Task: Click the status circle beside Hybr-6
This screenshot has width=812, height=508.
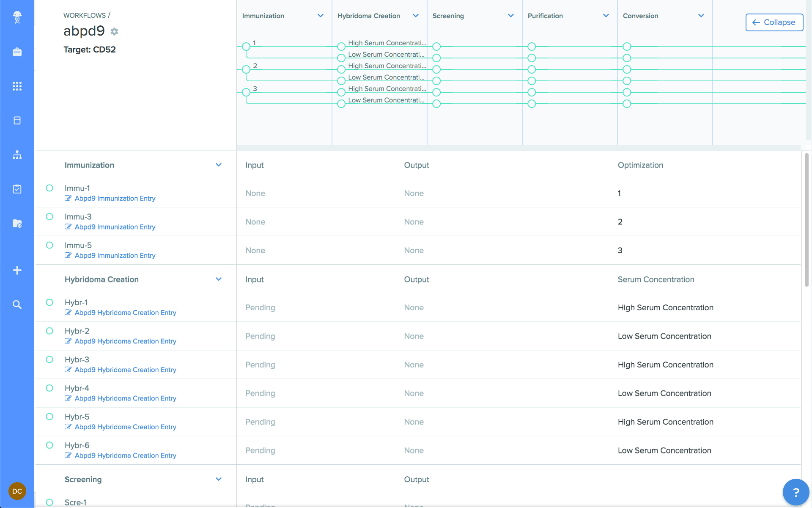Action: click(49, 445)
